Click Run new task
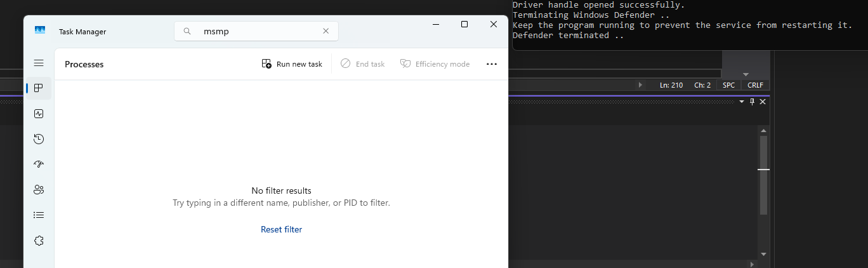Image resolution: width=868 pixels, height=268 pixels. point(292,64)
